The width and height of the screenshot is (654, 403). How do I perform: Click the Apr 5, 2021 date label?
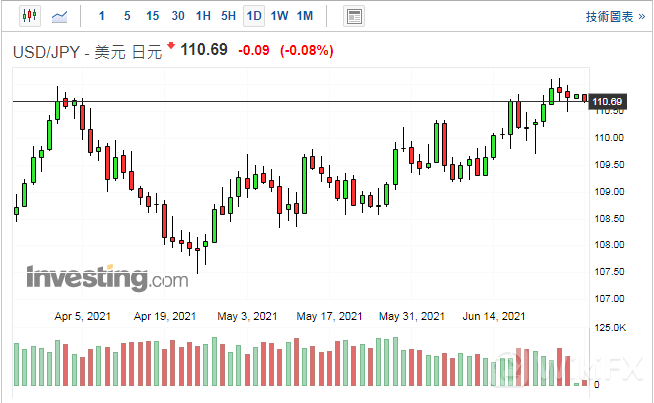tap(84, 317)
